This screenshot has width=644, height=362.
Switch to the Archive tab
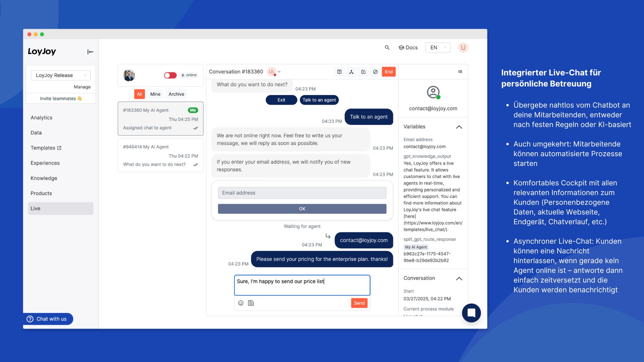(176, 94)
